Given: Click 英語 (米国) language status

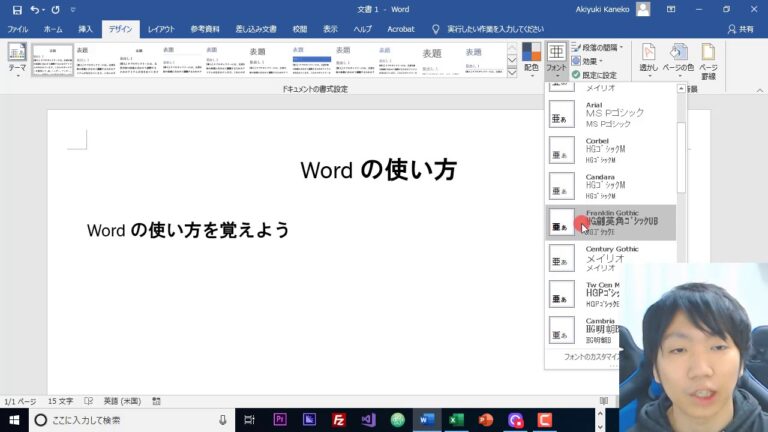Looking at the screenshot, I should [122, 401].
